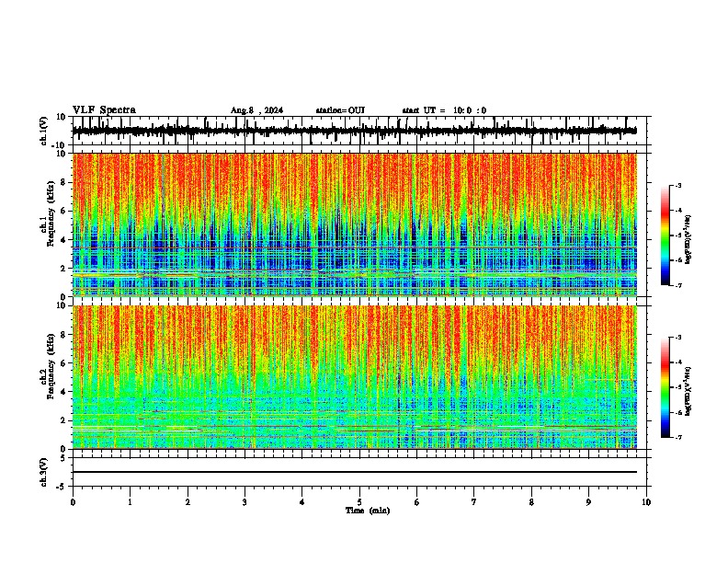Image resolution: width=728 pixels, height=563 pixels.
Task: Click the "VLF Spectra" plot title
Action: tap(104, 110)
